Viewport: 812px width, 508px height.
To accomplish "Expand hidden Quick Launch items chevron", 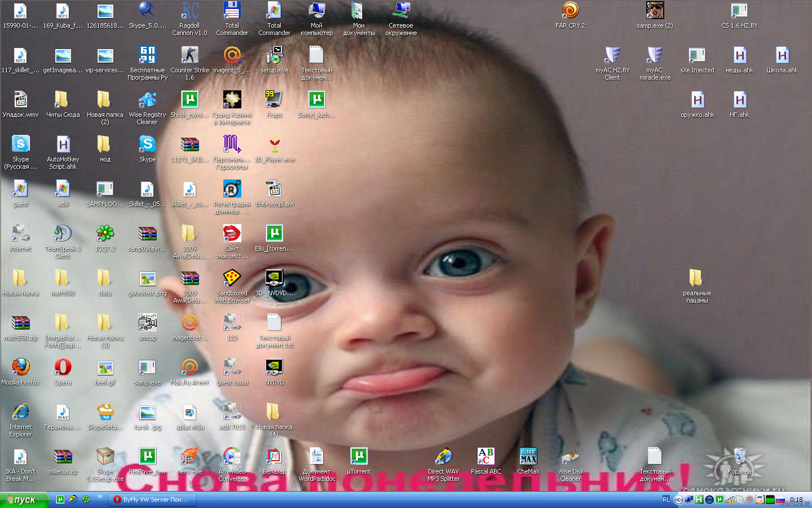I will pos(99,497).
